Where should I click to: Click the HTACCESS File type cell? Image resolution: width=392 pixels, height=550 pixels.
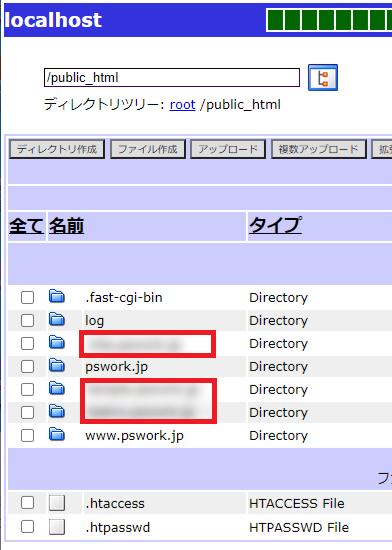297,503
